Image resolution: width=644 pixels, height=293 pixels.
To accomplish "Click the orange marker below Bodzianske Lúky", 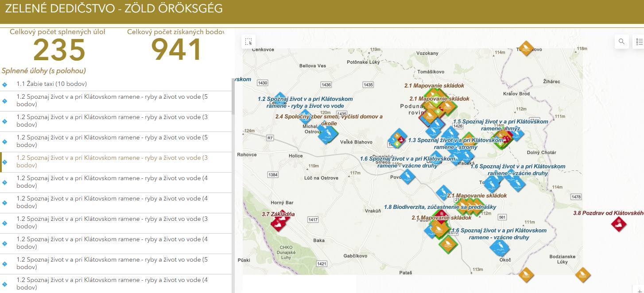I will coord(583,275).
